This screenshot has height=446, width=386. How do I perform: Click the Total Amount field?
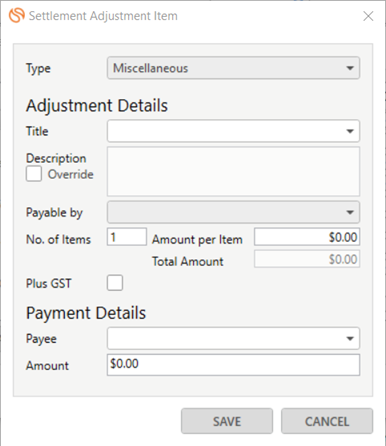[x=307, y=259]
